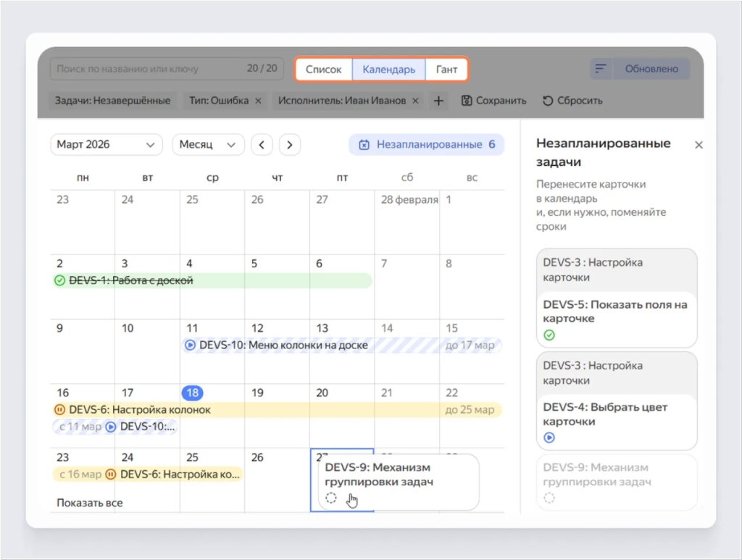Switch to the Гант tab
This screenshot has height=560, width=742.
[x=446, y=70]
